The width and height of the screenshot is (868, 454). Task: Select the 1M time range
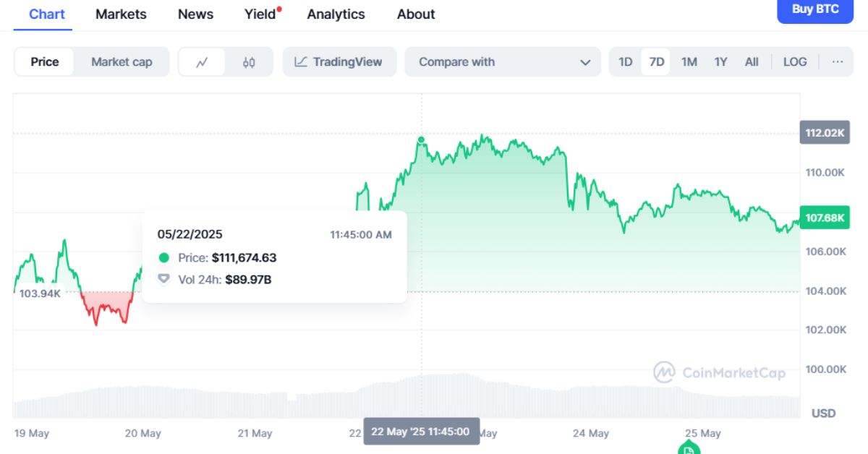pos(689,62)
